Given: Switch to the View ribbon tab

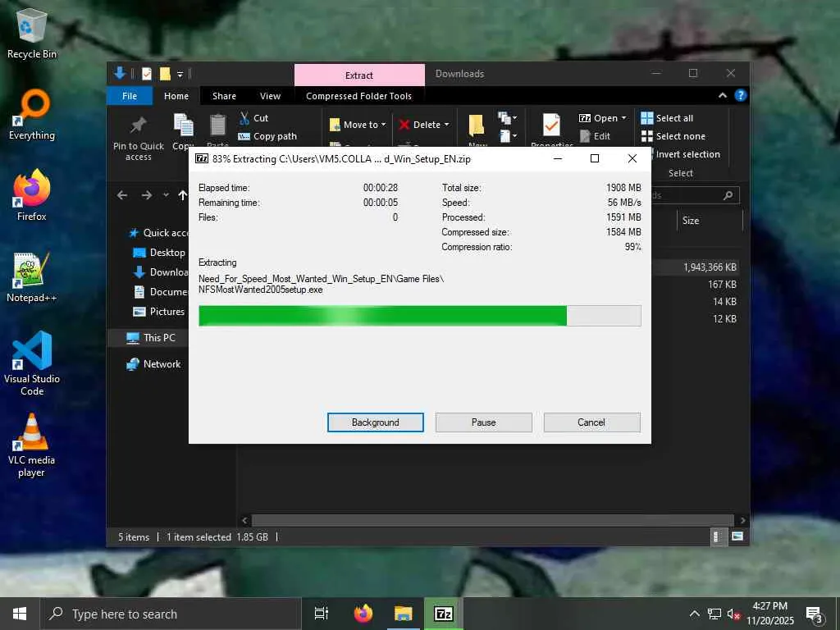Looking at the screenshot, I should pos(270,96).
